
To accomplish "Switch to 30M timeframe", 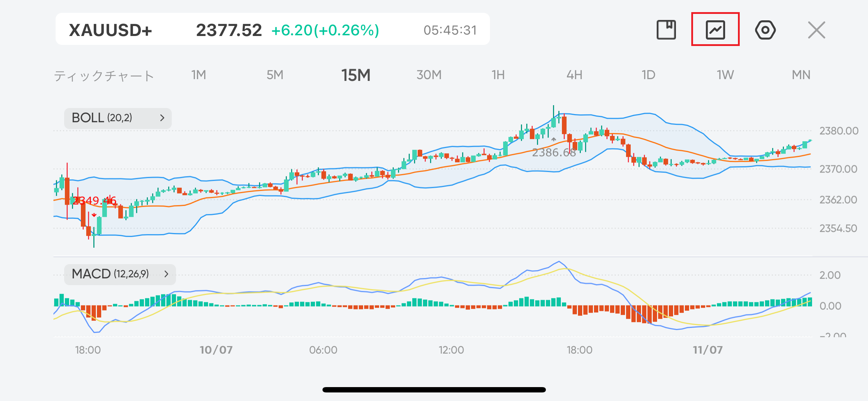I will 429,75.
